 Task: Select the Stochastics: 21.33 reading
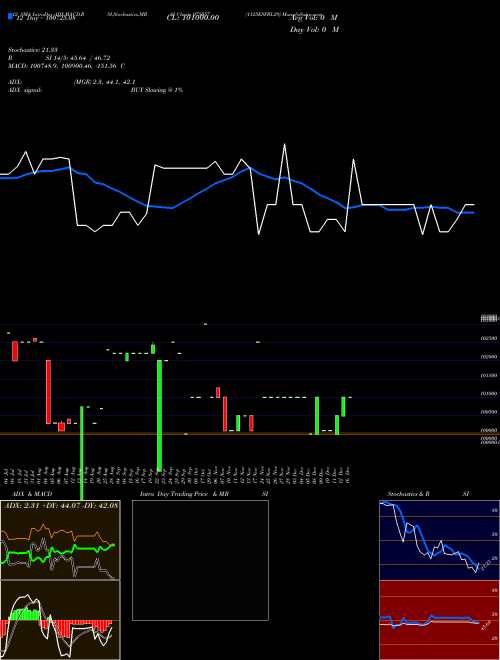pos(32,50)
